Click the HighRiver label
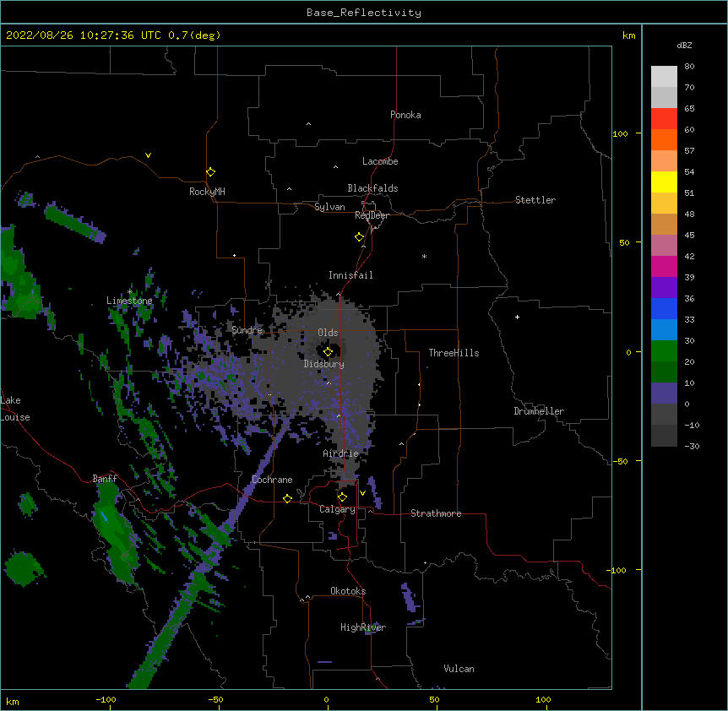This screenshot has height=711, width=728. coord(363,627)
